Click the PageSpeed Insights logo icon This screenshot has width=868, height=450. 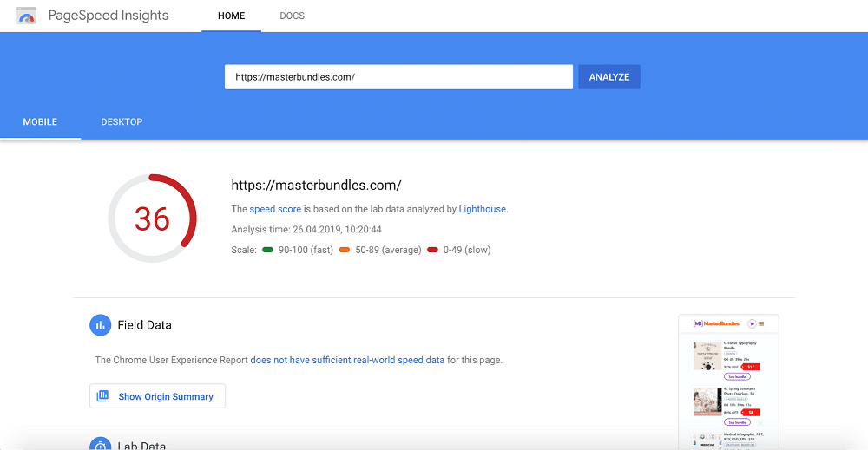click(27, 16)
